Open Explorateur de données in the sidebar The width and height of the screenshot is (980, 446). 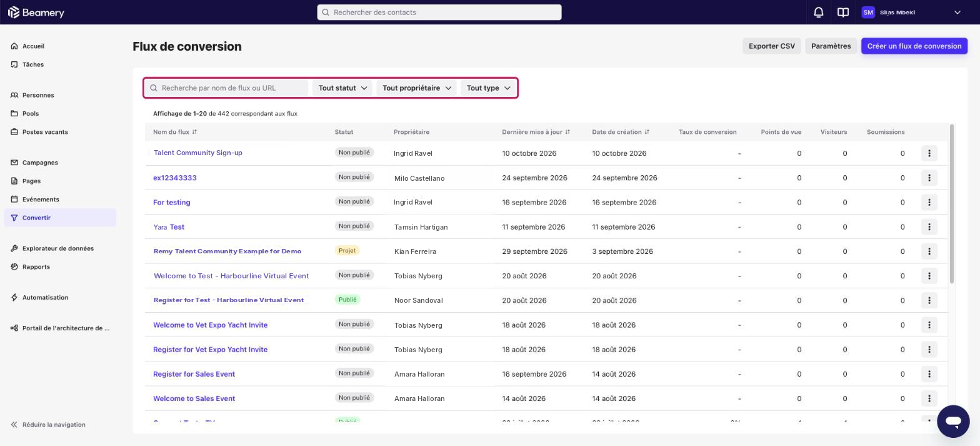(x=60, y=248)
